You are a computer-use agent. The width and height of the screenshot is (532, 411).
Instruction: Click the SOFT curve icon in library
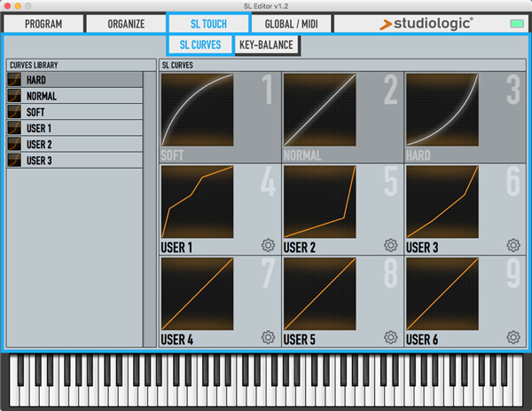pyautogui.click(x=14, y=112)
